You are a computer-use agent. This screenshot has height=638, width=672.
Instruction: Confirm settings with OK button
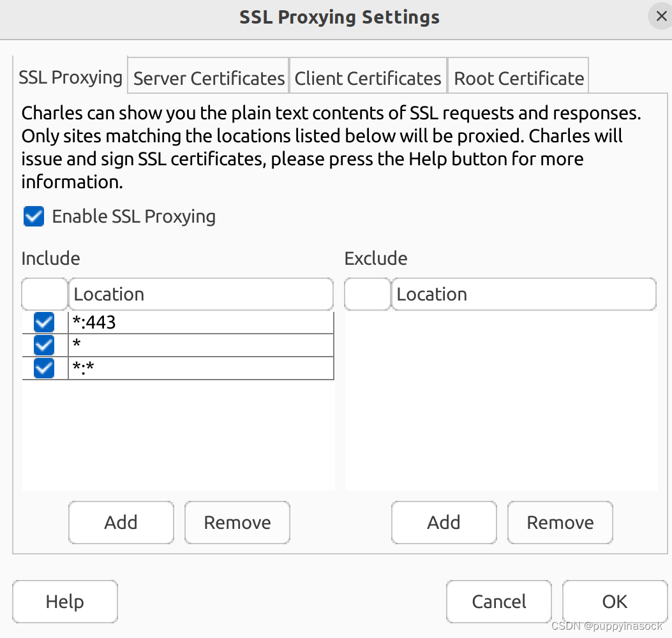pyautogui.click(x=615, y=602)
